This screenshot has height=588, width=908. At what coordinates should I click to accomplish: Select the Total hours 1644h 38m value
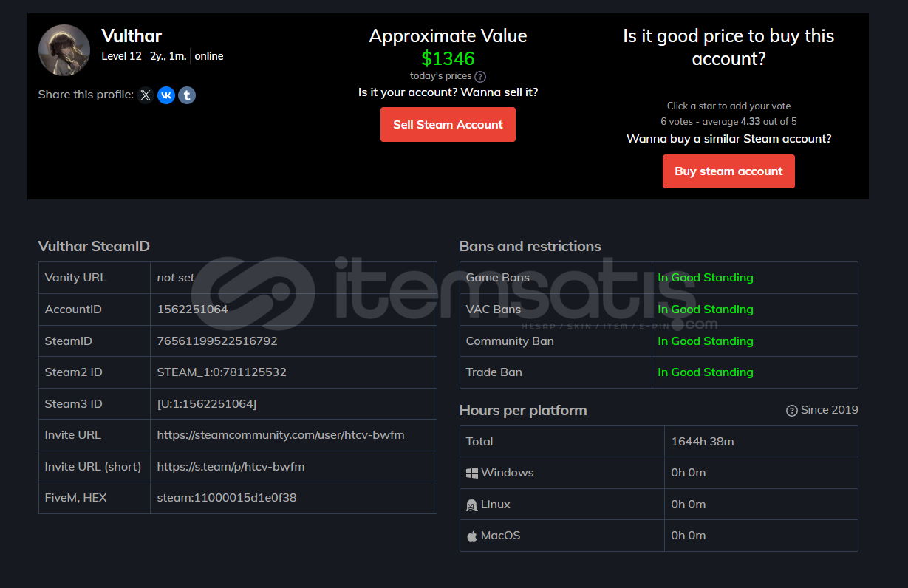(703, 442)
